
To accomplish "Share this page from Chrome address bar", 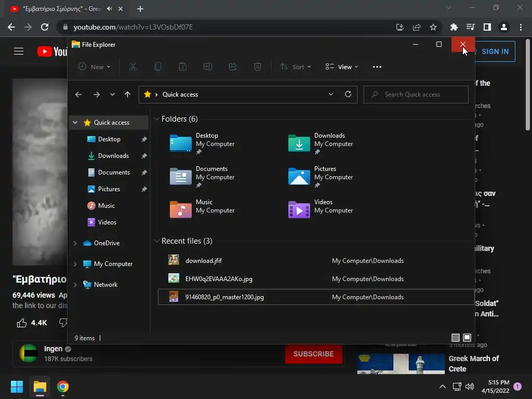I will 416,27.
